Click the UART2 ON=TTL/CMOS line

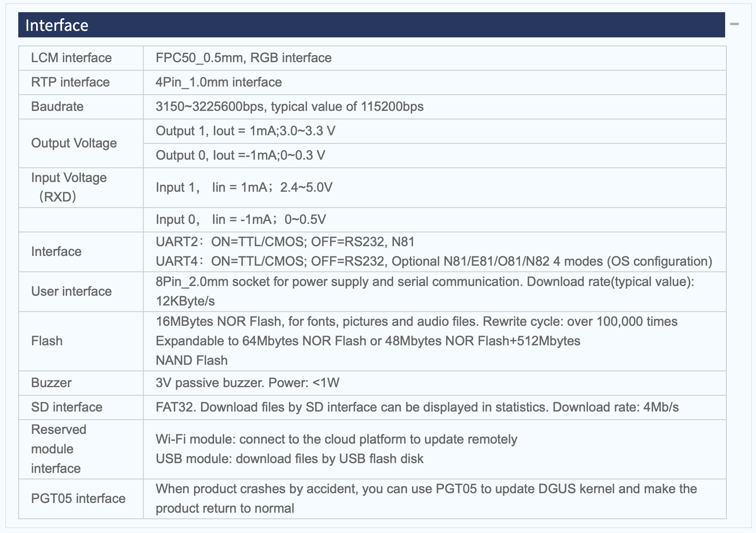point(285,242)
